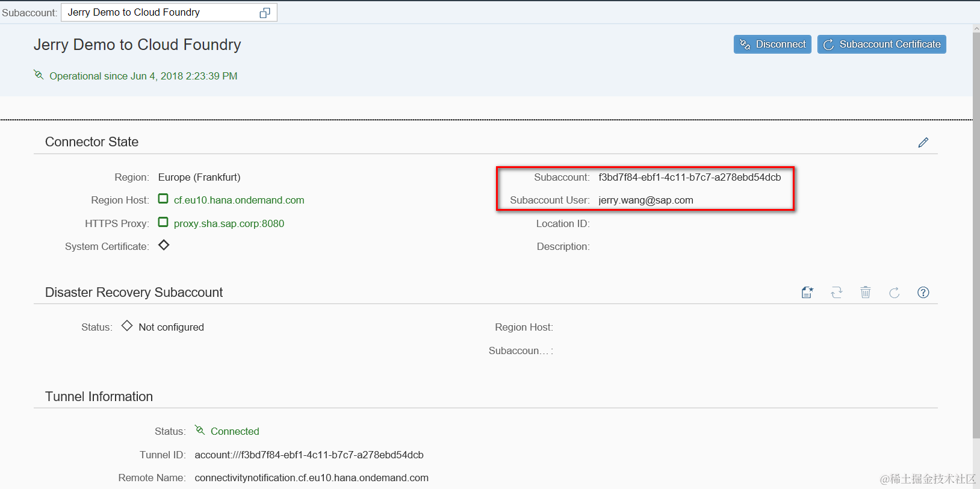
Task: Click the Disaster Recovery switch roles icon
Action: point(836,293)
